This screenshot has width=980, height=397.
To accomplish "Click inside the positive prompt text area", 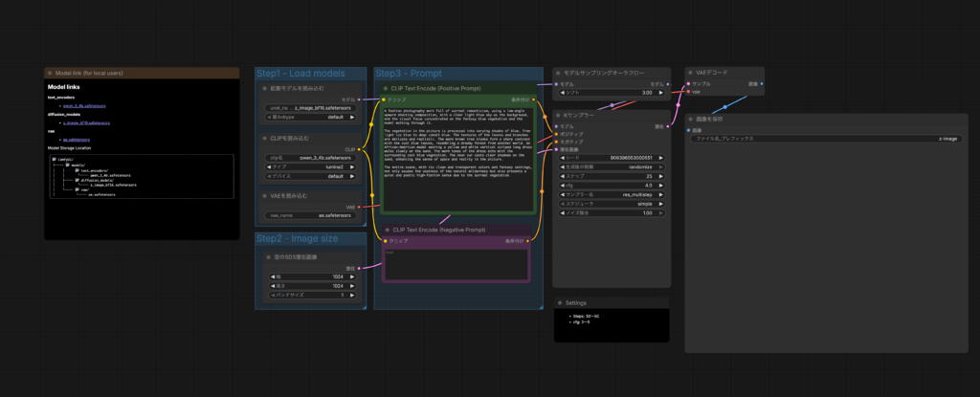I will pyautogui.click(x=457, y=153).
